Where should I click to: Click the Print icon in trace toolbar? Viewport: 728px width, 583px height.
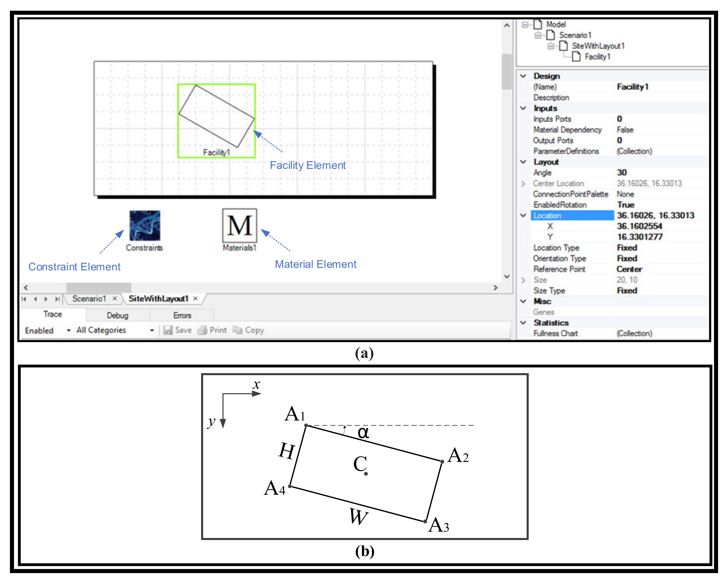tap(202, 330)
